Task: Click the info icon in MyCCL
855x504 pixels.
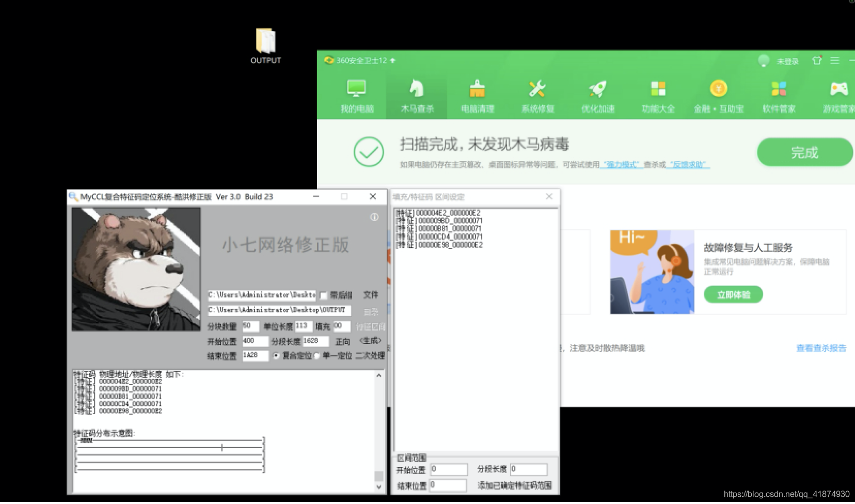Action: [374, 217]
